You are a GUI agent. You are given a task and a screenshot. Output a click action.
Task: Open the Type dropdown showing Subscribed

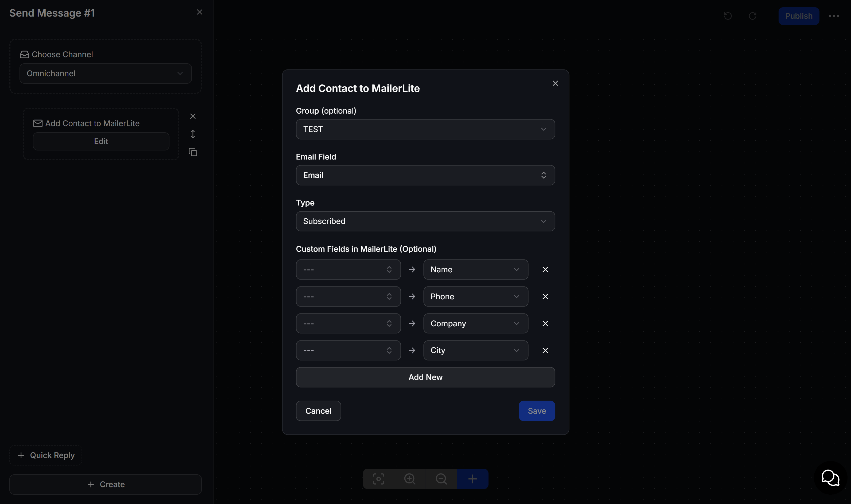click(x=425, y=221)
